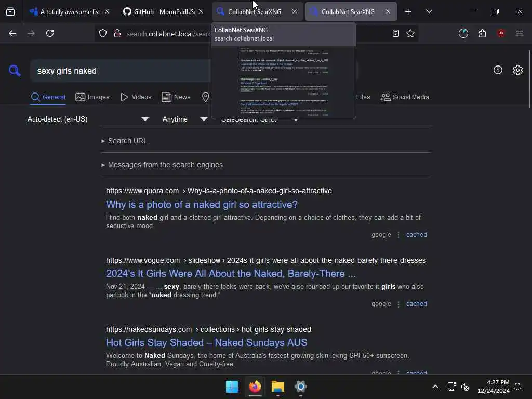
Task: Open Vogue 2024's It Girls result
Action: (231, 273)
